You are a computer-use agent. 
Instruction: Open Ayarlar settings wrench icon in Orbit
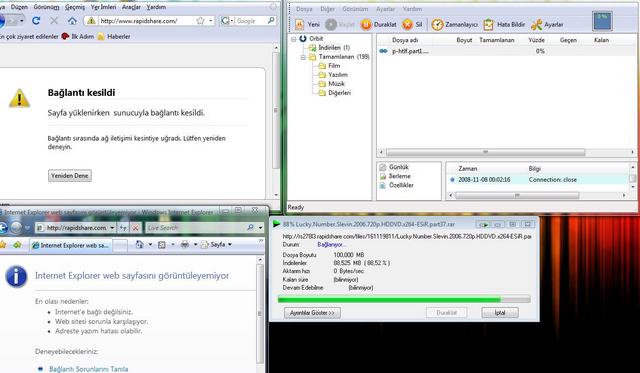(536, 24)
